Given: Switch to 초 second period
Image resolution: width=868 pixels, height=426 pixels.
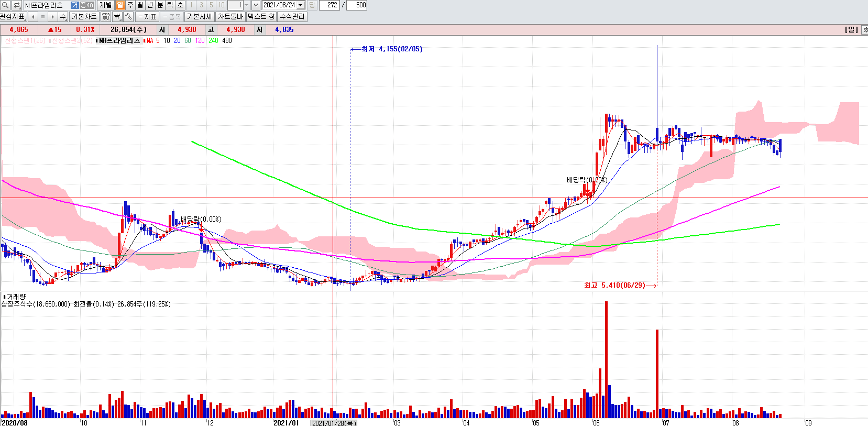Looking at the screenshot, I should pos(180,5).
